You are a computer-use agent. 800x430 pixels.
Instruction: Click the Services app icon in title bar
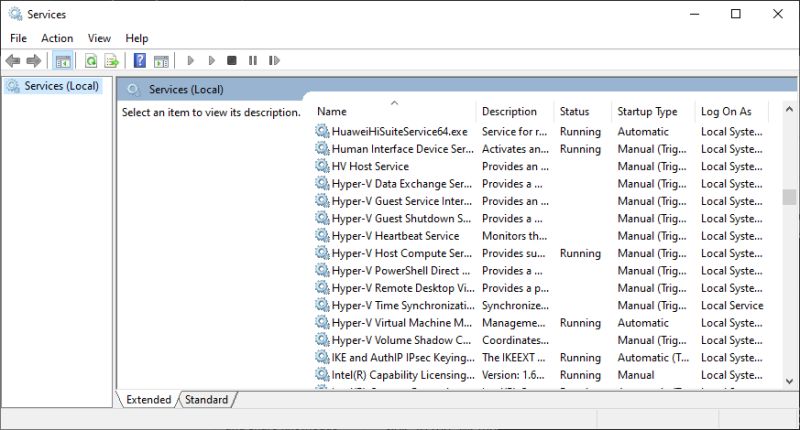point(15,14)
